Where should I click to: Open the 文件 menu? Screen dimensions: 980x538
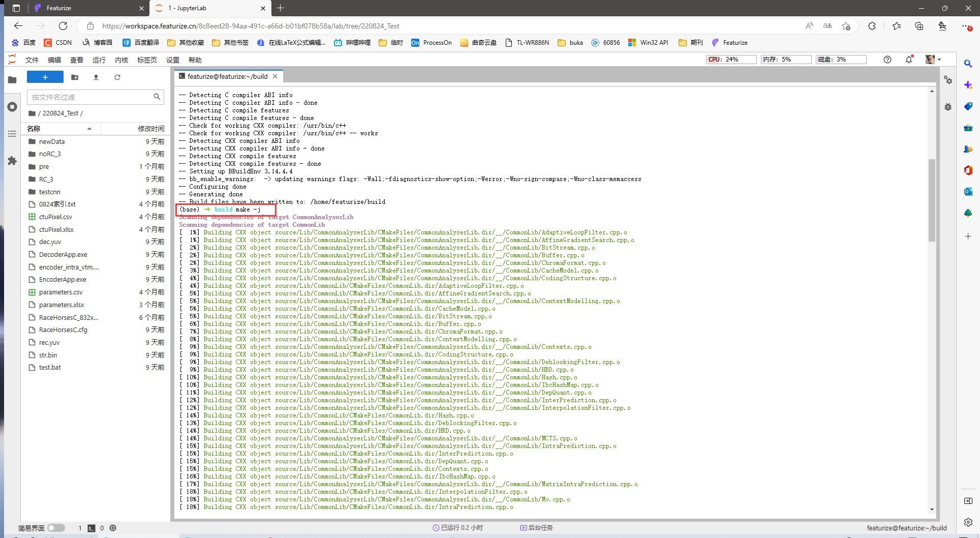click(32, 60)
